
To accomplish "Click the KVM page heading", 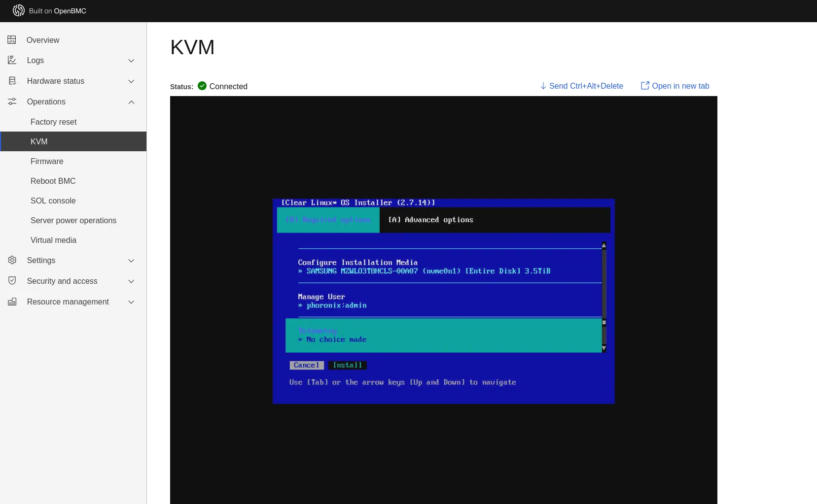I will pos(192,47).
